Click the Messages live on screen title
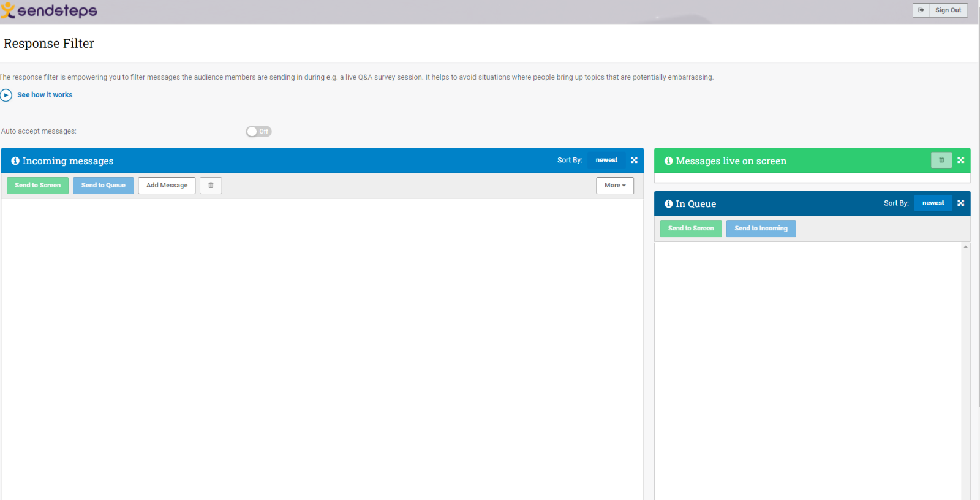This screenshot has width=980, height=500. [731, 161]
